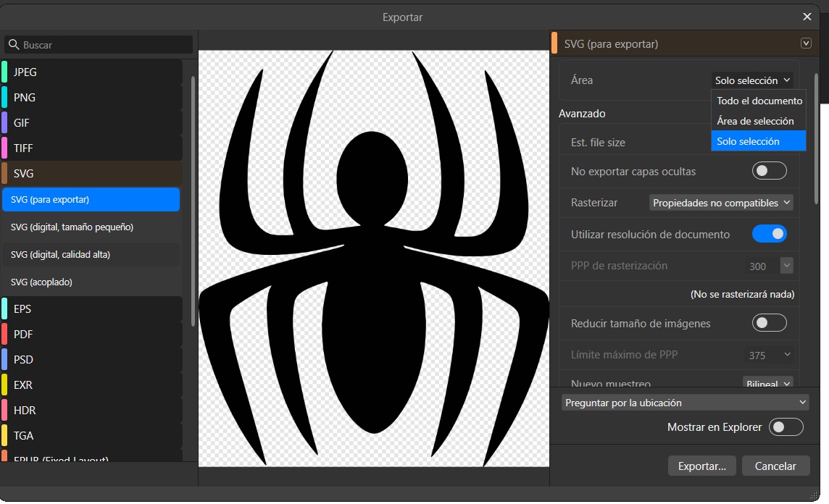Enable No exportar capas ocultas toggle
Screen dimensions: 829x504
point(769,171)
